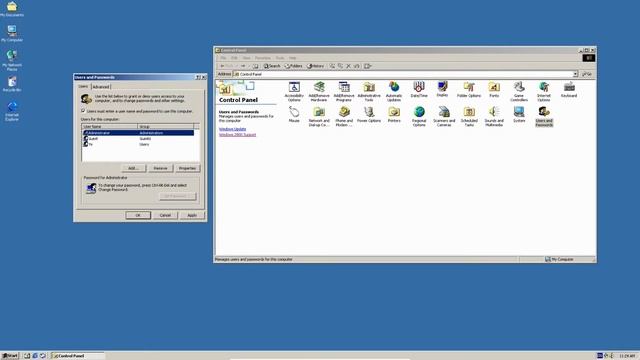Open the Tools menu
The width and height of the screenshot is (640, 360).
click(x=280, y=58)
